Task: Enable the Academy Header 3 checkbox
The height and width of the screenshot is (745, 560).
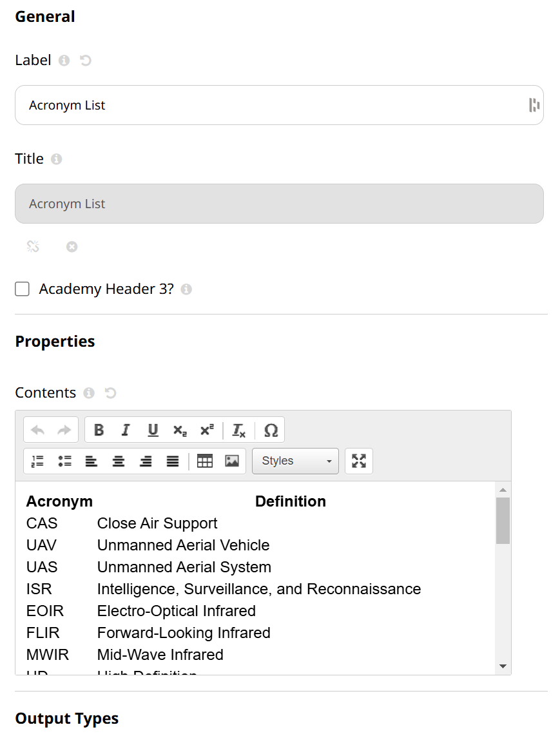Action: [22, 289]
